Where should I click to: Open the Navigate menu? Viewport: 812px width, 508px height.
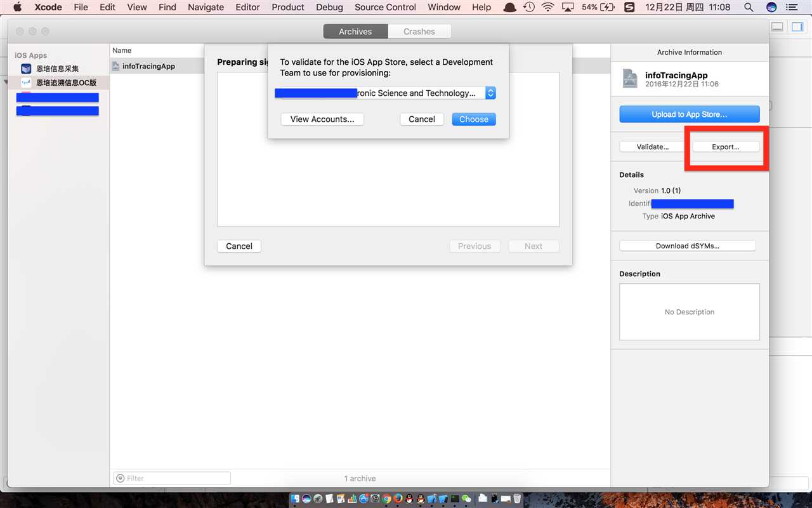(x=206, y=7)
